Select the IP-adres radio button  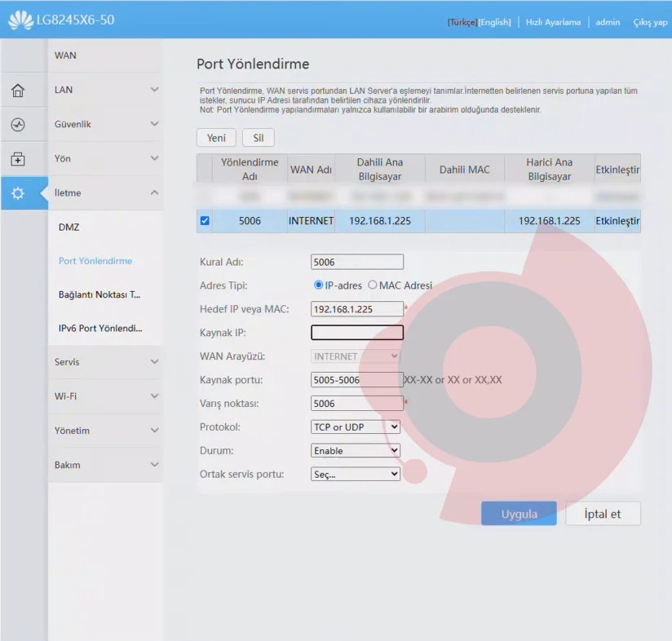click(x=318, y=285)
